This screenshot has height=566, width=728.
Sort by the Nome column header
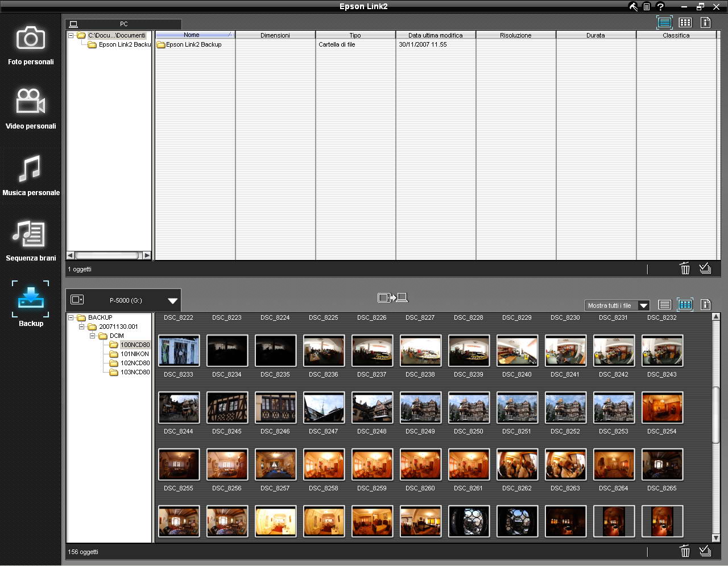pyautogui.click(x=195, y=35)
